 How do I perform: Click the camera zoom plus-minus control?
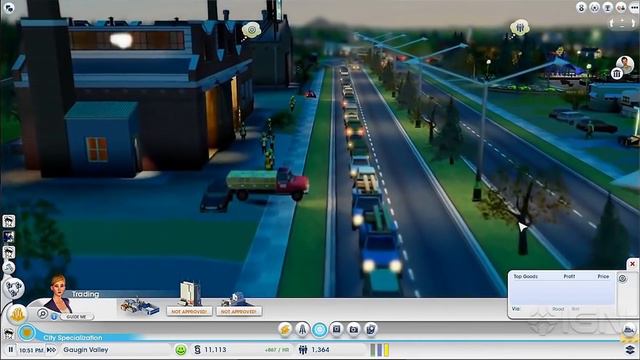[622, 23]
